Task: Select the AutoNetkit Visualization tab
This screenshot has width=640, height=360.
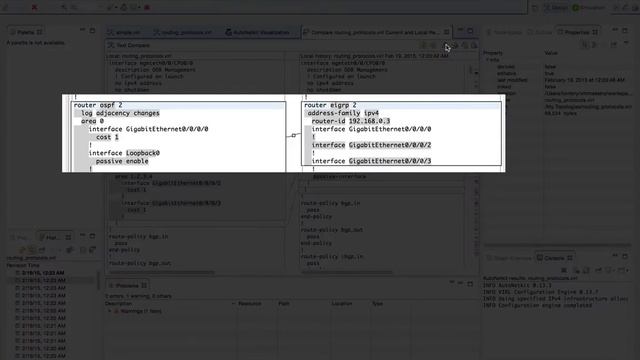Action: click(257, 32)
